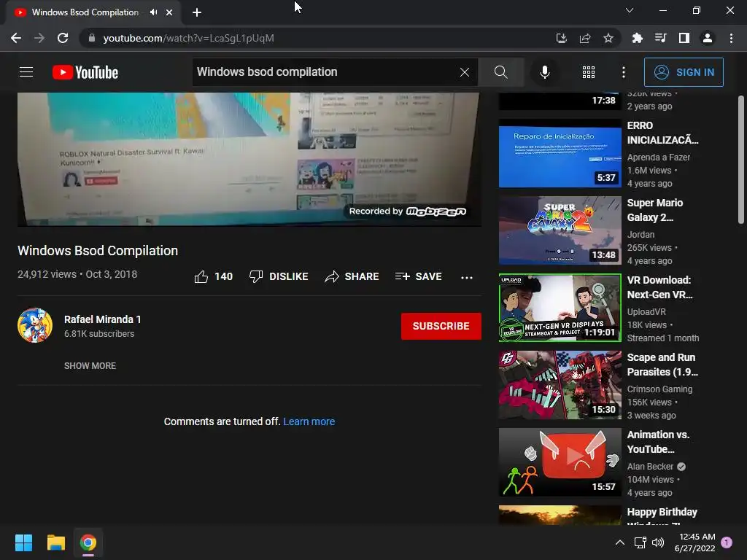The width and height of the screenshot is (747, 560).
Task: Click Aprenda a Fazer channel name
Action: coord(659,157)
